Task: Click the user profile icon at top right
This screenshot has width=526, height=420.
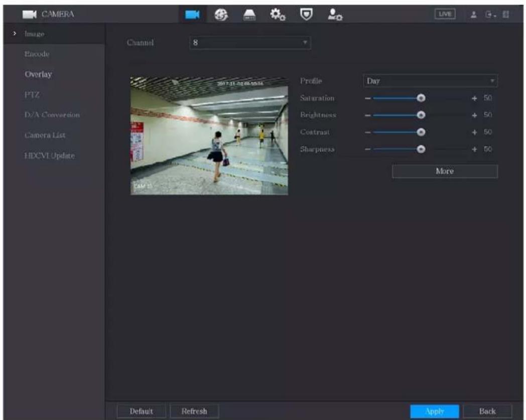Action: (473, 15)
